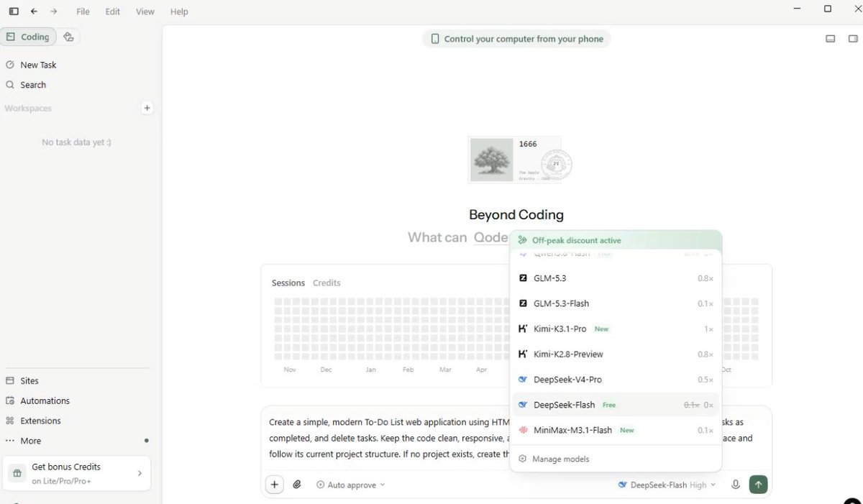
Task: Select the Coding mode tab
Action: point(28,37)
